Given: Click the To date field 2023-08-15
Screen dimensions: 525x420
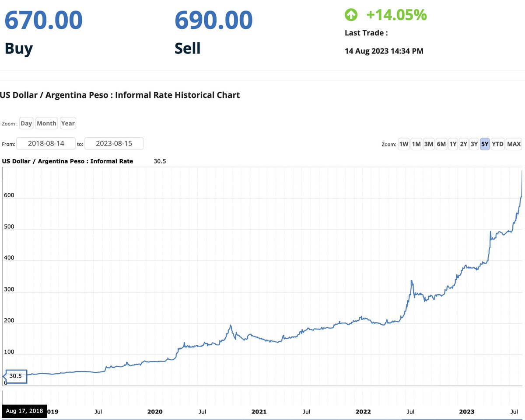Looking at the screenshot, I should [114, 143].
